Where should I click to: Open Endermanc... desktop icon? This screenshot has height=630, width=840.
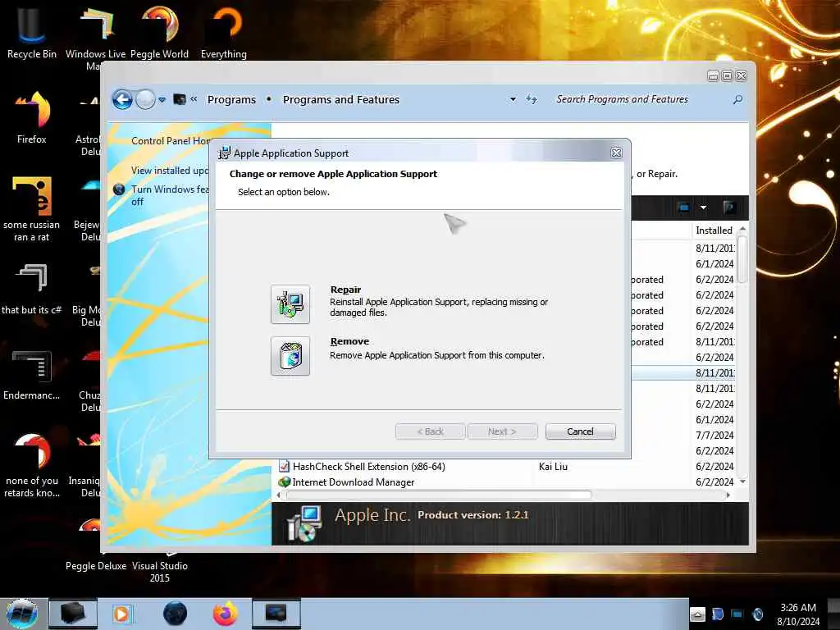32,374
